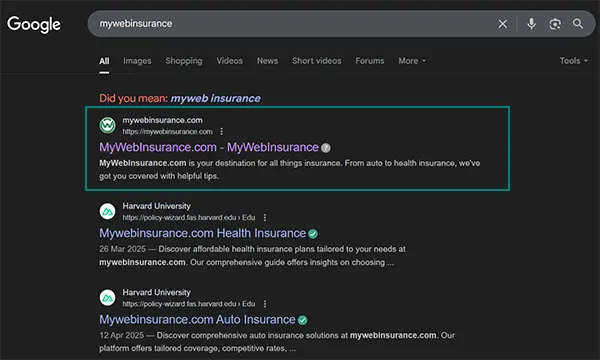
Task: Open Google Lens image search icon
Action: pos(555,24)
